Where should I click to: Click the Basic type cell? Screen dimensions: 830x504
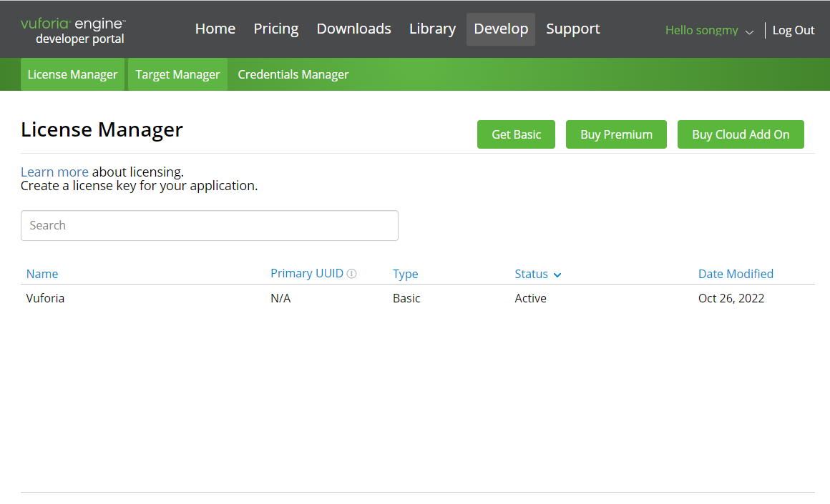click(x=406, y=298)
